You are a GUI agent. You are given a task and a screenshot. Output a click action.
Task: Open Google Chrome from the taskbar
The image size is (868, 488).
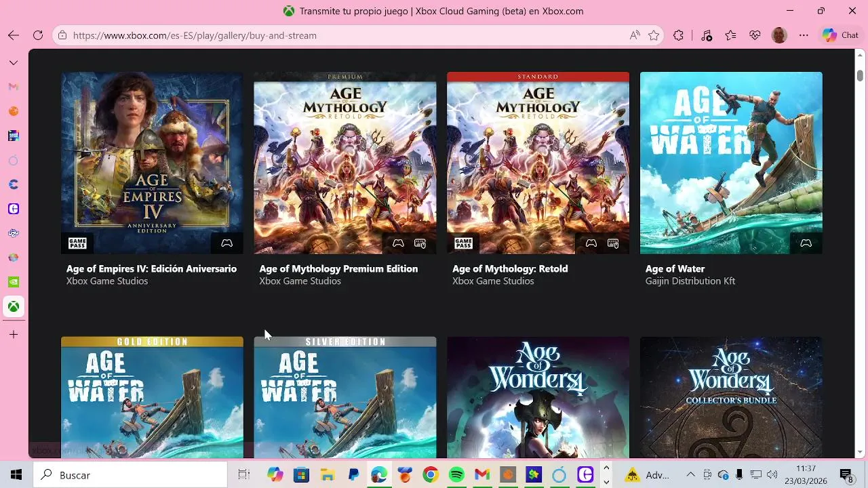(x=431, y=475)
